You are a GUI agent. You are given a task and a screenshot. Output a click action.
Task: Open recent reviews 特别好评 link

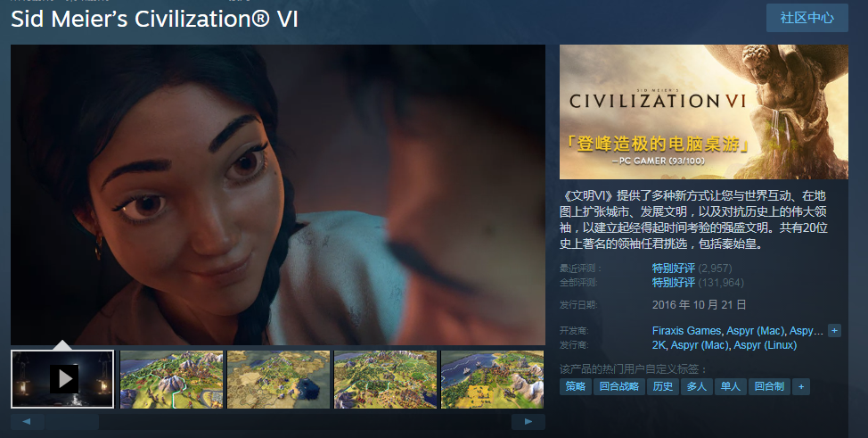673,268
